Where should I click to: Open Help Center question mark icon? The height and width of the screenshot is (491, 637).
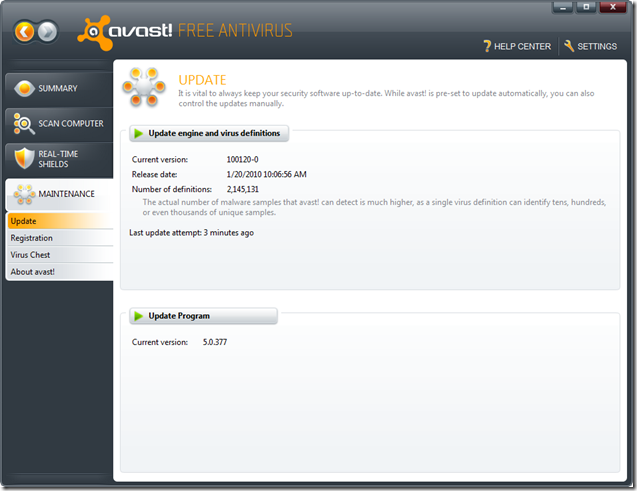point(487,46)
